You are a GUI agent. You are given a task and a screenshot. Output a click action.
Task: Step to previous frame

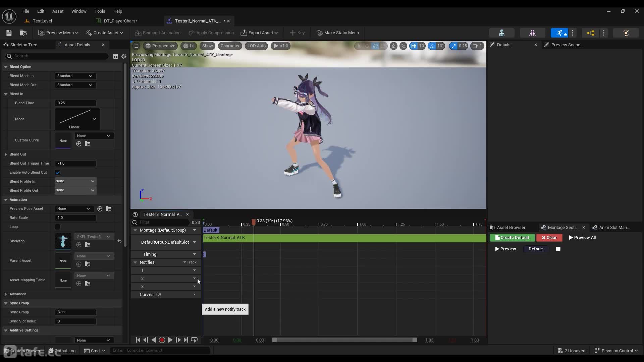click(146, 340)
